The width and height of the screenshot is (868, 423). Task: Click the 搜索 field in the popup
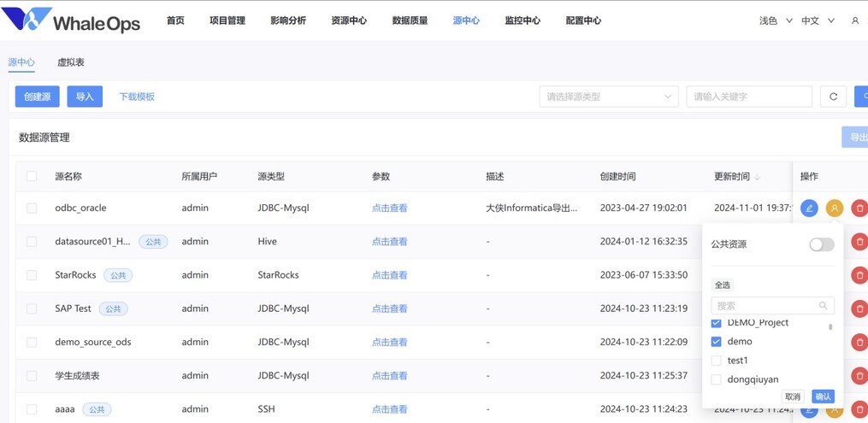(x=765, y=305)
